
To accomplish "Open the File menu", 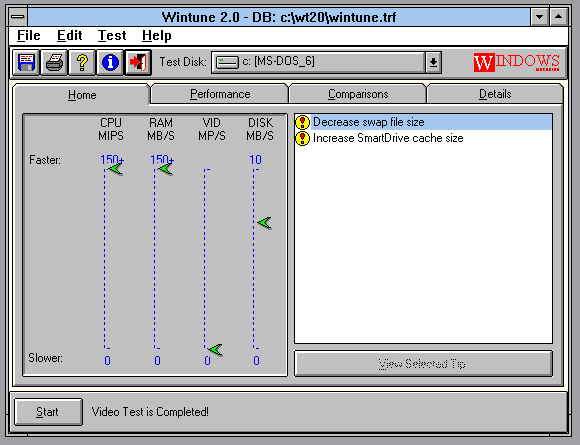I will point(28,36).
